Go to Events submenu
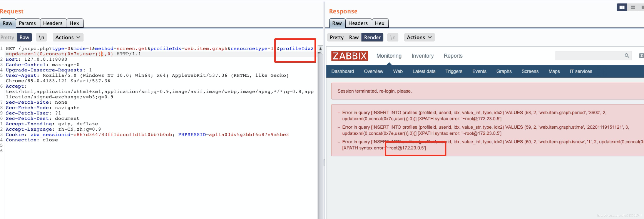Image resolution: width=644 pixels, height=219 pixels. coord(479,71)
